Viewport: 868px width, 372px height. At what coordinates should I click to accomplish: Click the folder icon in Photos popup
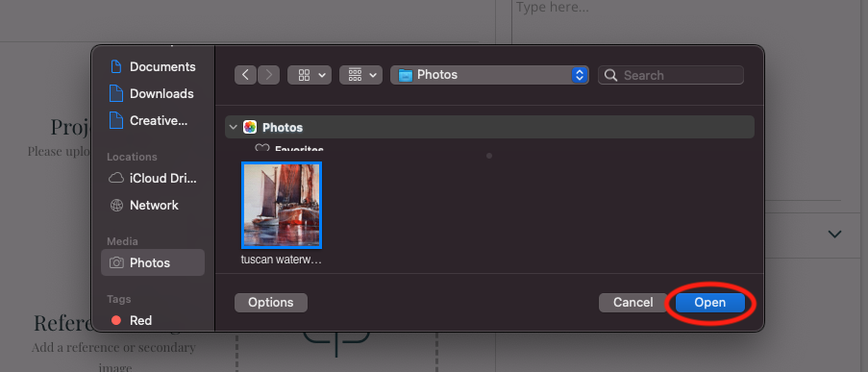(x=406, y=75)
